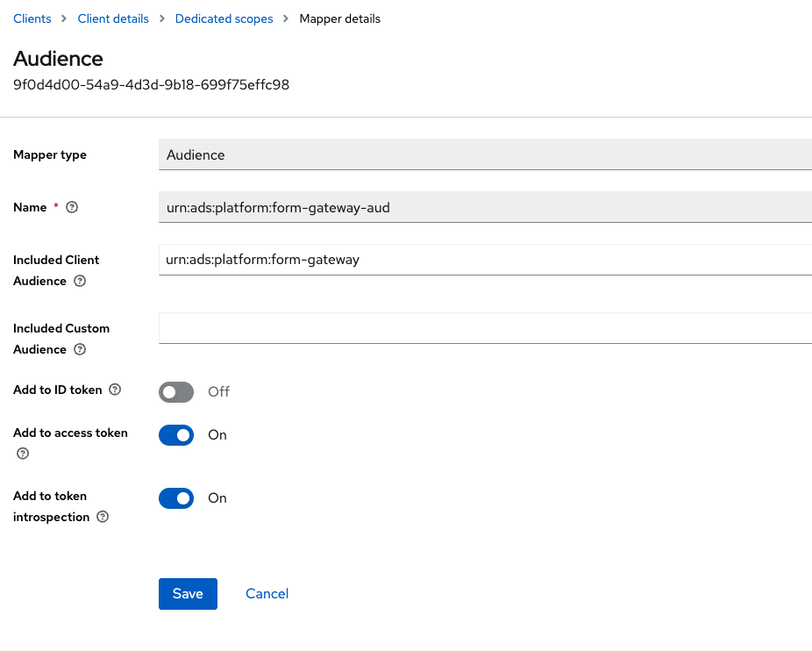The image size is (812, 651).
Task: Cancel editing the mapper
Action: click(267, 594)
